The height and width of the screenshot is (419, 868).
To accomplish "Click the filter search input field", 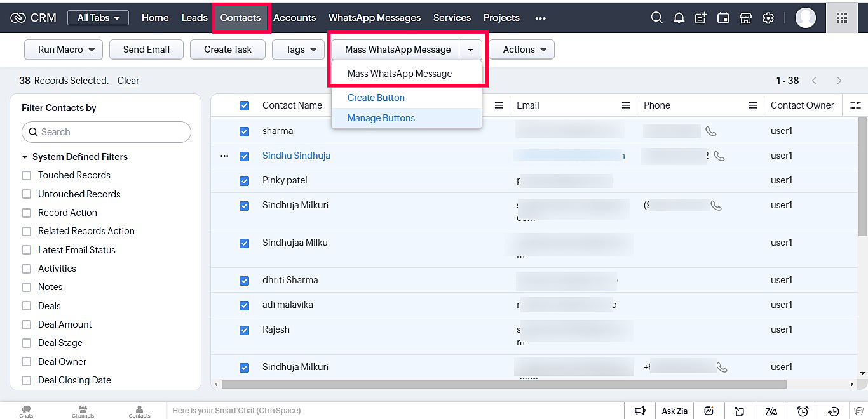I will 107,132.
